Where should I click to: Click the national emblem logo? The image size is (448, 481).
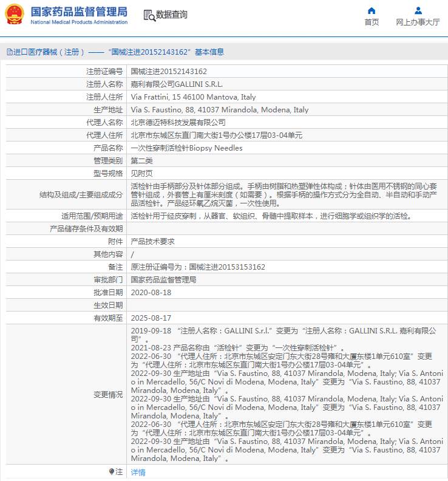click(x=14, y=15)
